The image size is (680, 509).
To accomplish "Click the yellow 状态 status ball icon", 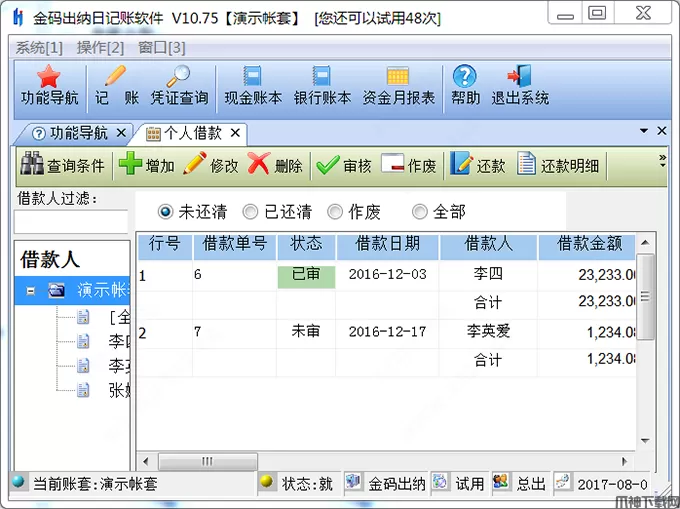I will (x=267, y=481).
